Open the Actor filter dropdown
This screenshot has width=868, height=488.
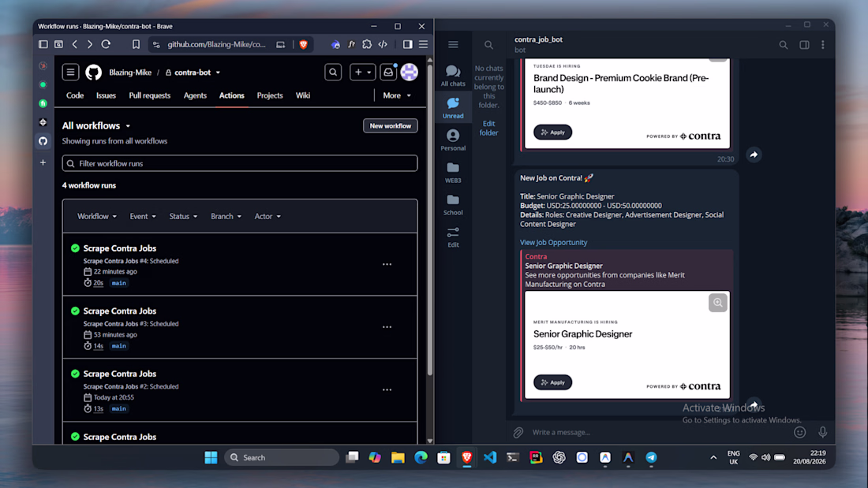pyautogui.click(x=268, y=216)
